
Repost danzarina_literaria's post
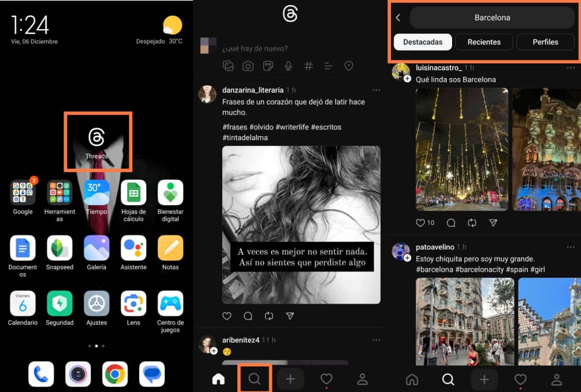(269, 316)
